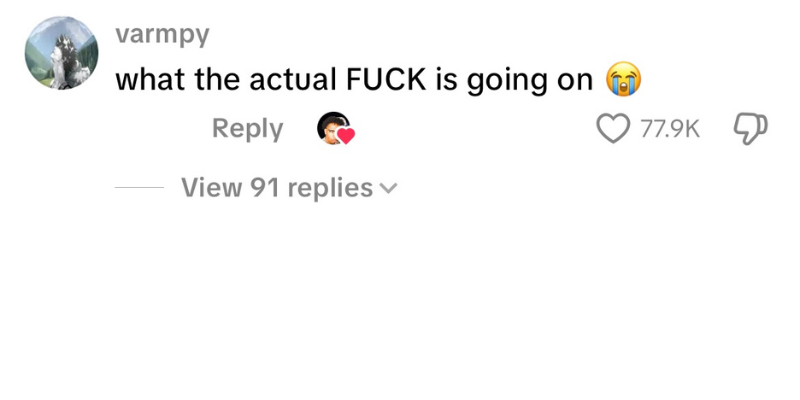This screenshot has width=800, height=400.
Task: Dislike the comment using thumbs-down icon
Action: click(750, 129)
